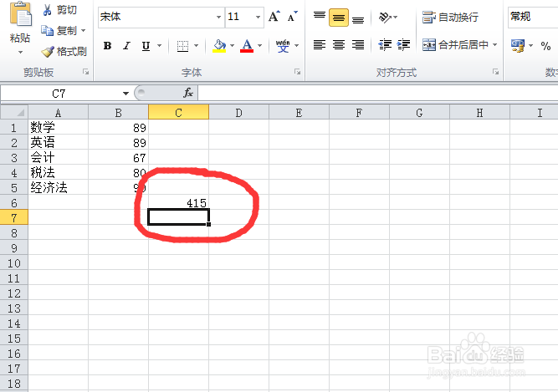Apply yellow fill color bucket
This screenshot has height=392, width=558.
[219, 46]
